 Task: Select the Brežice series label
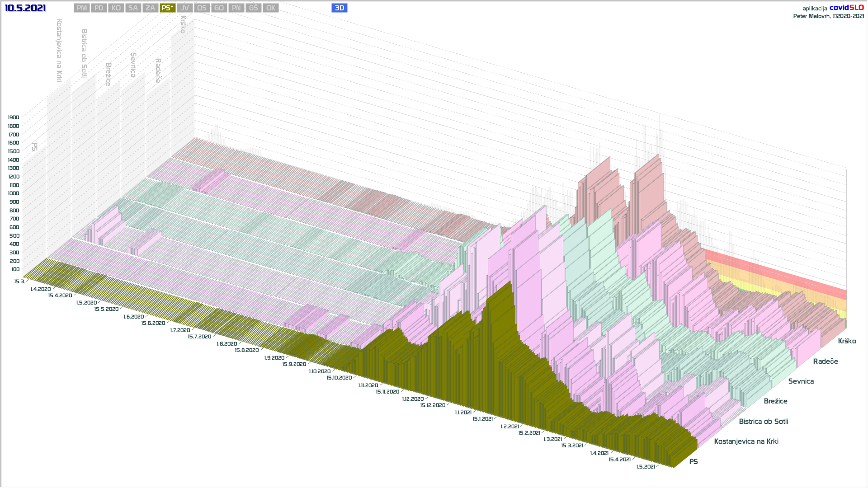click(775, 401)
